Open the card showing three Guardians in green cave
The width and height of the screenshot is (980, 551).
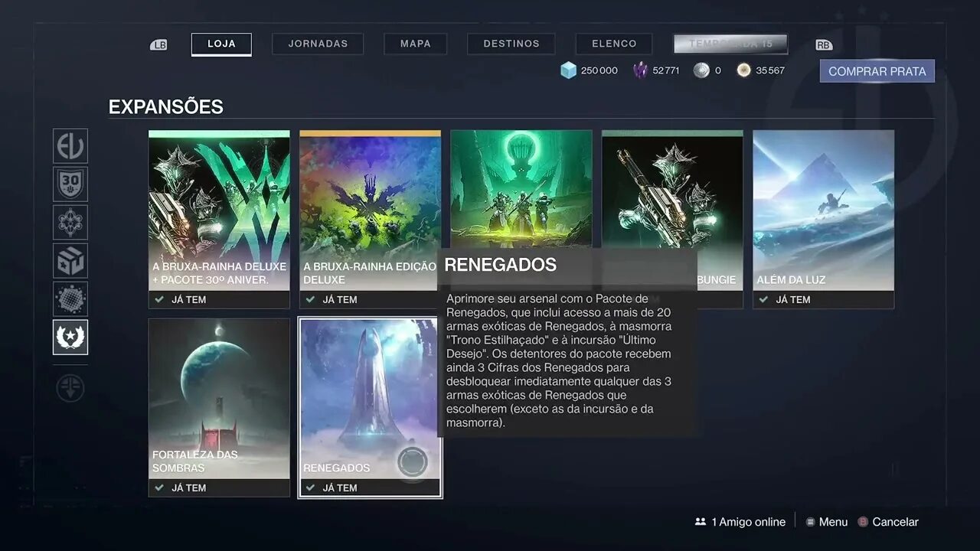coord(521,188)
